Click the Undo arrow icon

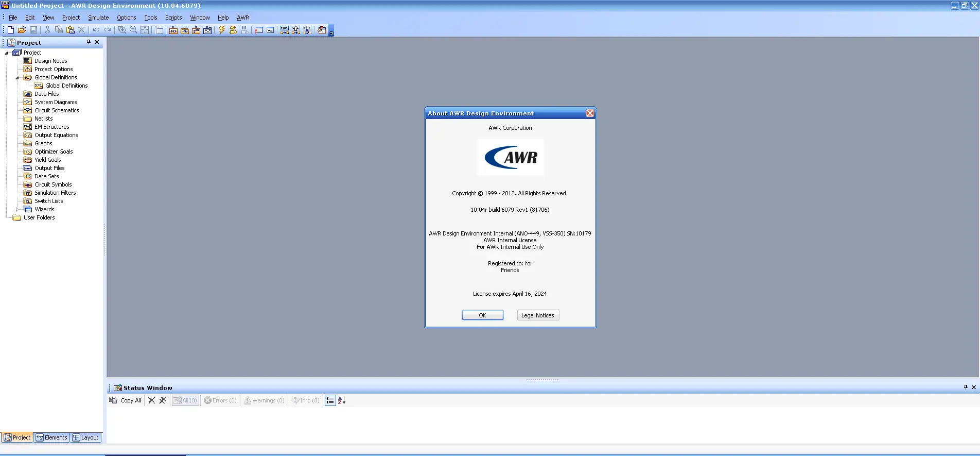pos(96,30)
